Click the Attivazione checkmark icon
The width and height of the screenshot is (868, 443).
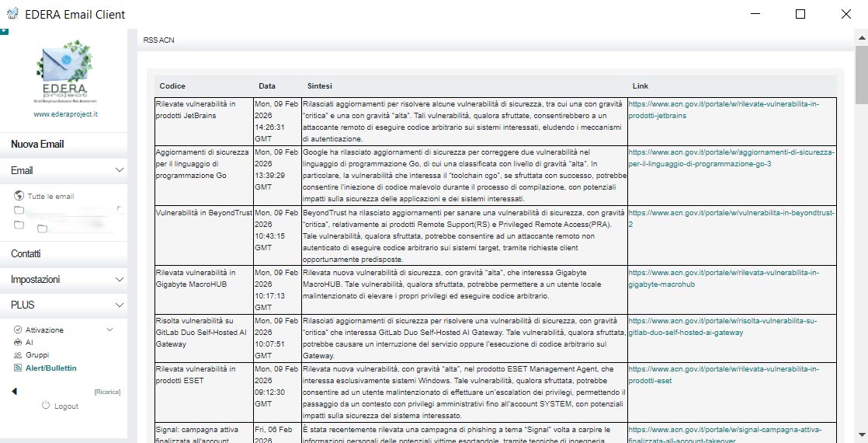click(x=18, y=330)
